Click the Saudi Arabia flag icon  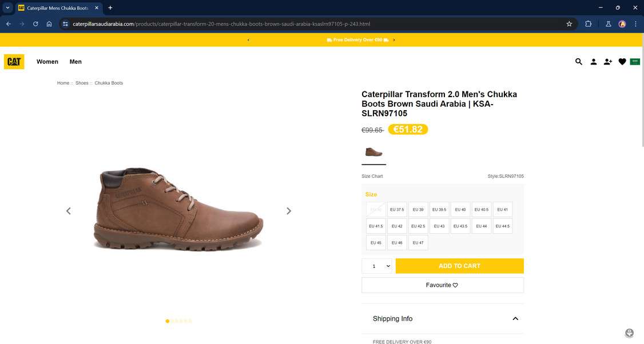[634, 62]
